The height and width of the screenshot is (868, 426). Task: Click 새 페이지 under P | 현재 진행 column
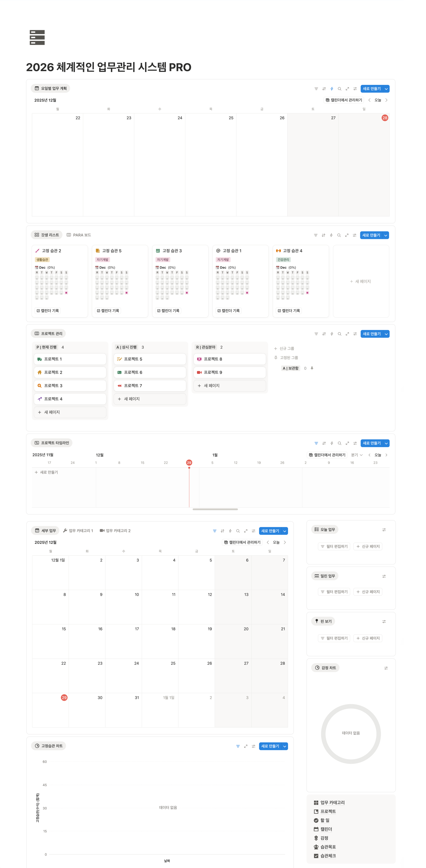70,412
